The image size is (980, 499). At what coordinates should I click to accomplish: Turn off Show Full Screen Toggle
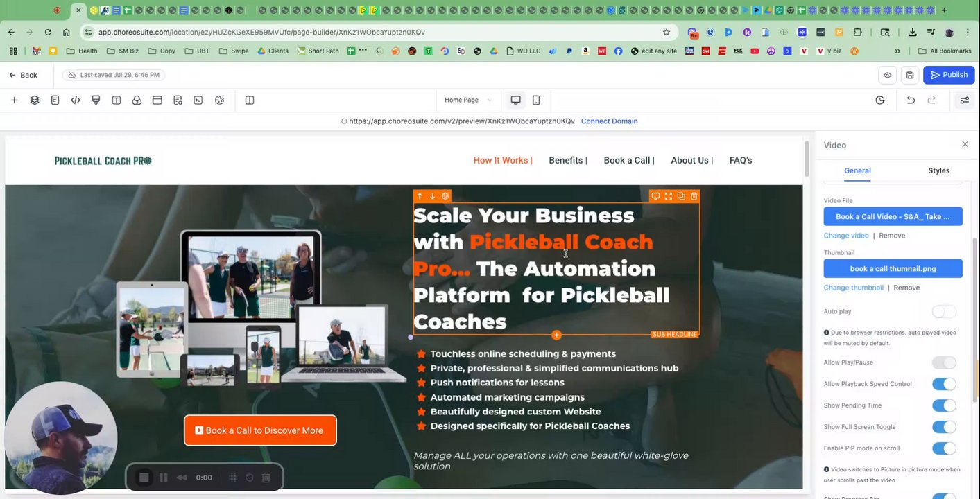point(944,427)
